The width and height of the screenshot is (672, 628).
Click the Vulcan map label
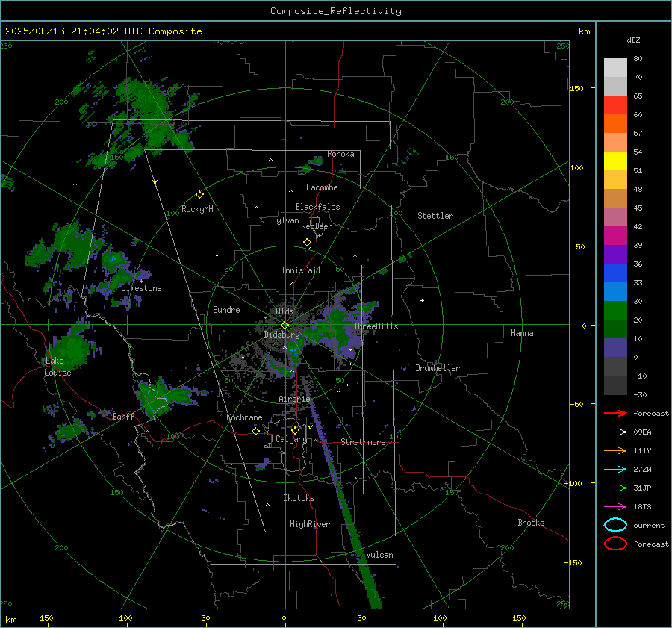pyautogui.click(x=379, y=555)
